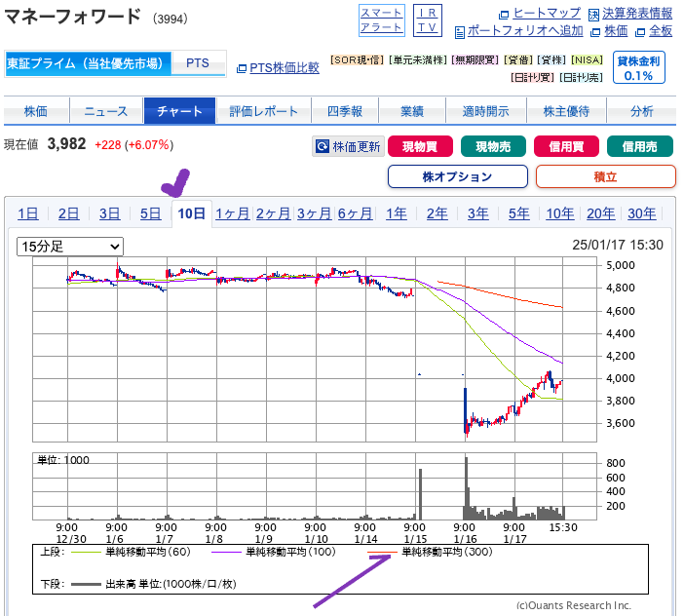Image resolution: width=684 pixels, height=616 pixels.
Task: Click the [NISA] tag
Action: click(x=588, y=60)
